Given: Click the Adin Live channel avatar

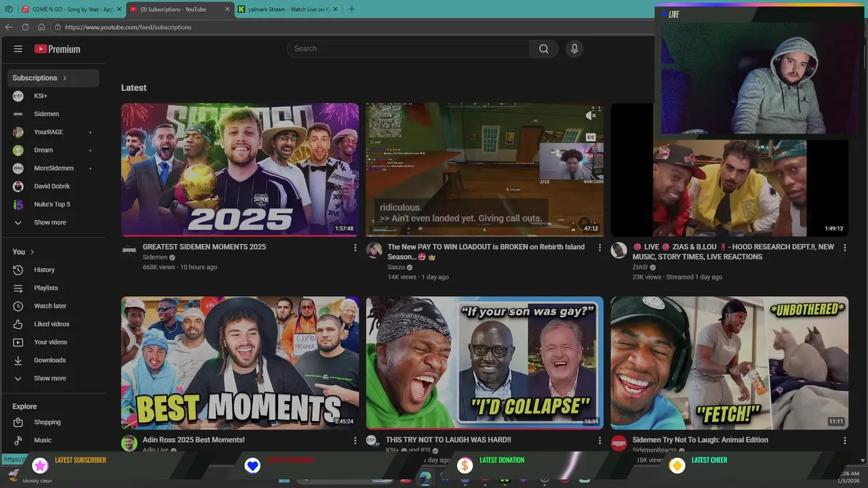Looking at the screenshot, I should (x=129, y=443).
